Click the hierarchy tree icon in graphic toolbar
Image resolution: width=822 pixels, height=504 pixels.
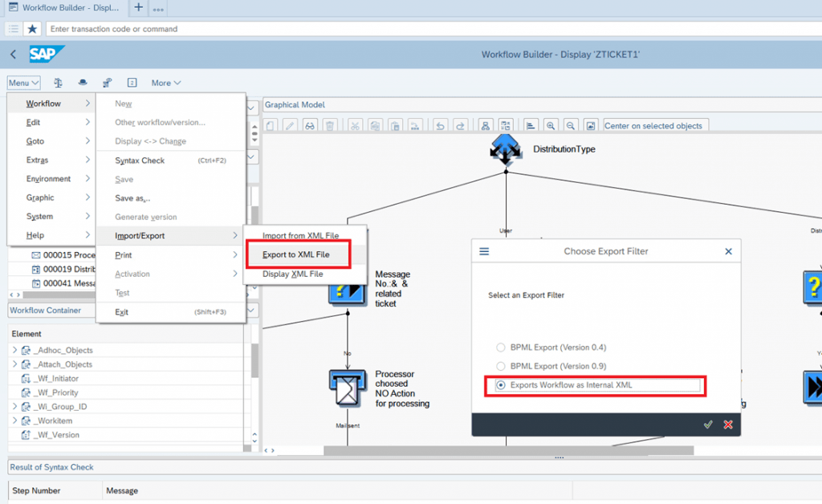[486, 126]
